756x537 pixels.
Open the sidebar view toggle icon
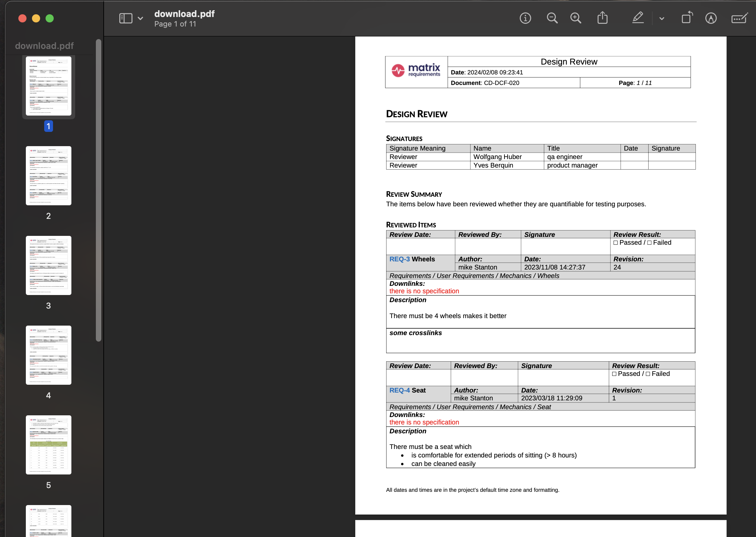pyautogui.click(x=125, y=18)
